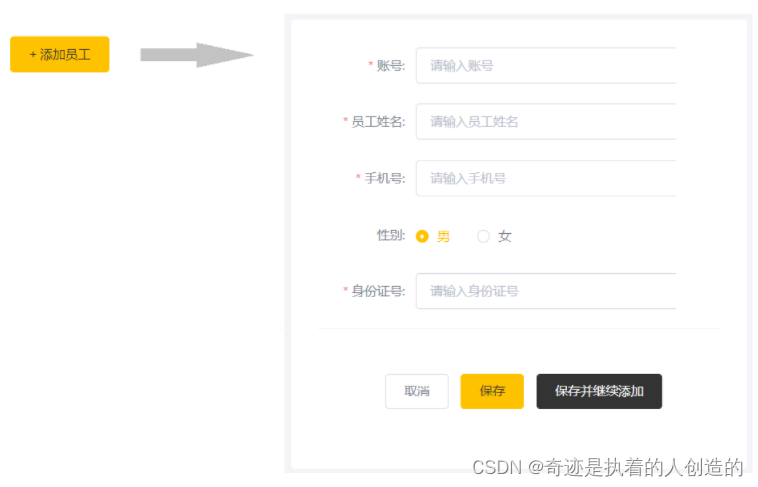The image size is (758, 487).
Task: Click 保存并继续添加 button
Action: [x=599, y=391]
